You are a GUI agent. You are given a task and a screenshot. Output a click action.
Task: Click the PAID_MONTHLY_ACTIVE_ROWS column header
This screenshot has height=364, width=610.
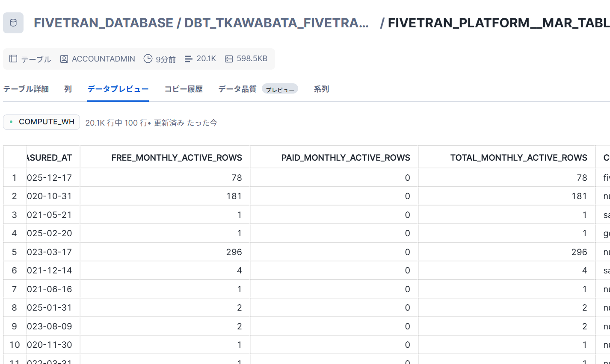(x=346, y=158)
